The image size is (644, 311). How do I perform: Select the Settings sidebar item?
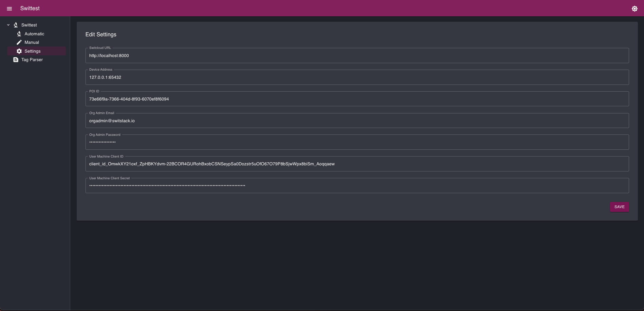pyautogui.click(x=36, y=51)
